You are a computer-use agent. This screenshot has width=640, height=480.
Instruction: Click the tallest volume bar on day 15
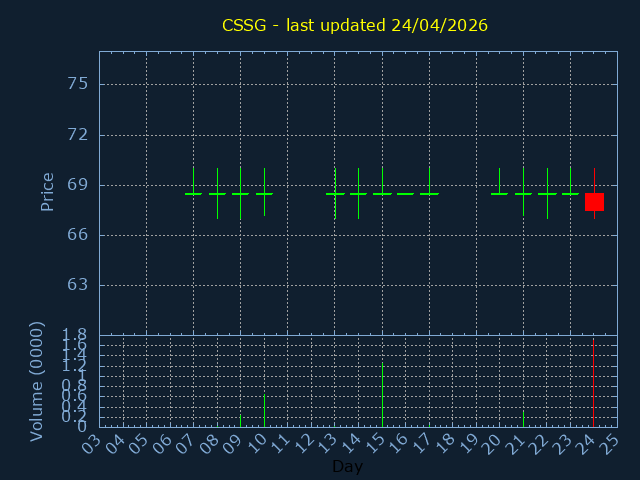coord(382,394)
